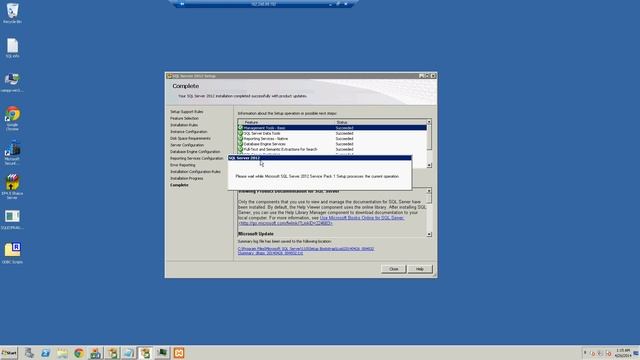Click the Close button in SQL Setup

pos(393,269)
